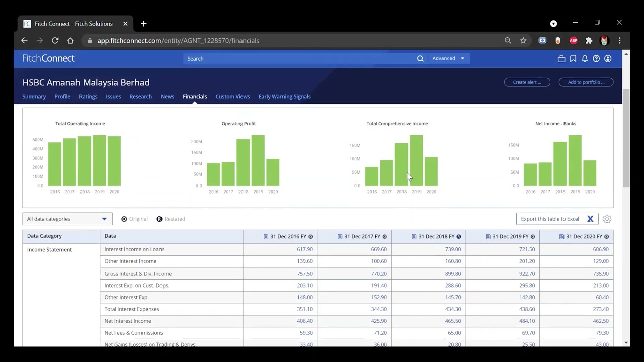Click the FitchConnect search input field

tap(300, 59)
